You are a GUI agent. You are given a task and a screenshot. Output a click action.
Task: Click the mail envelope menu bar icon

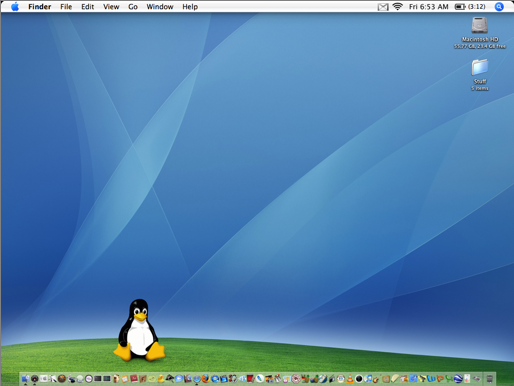click(383, 7)
